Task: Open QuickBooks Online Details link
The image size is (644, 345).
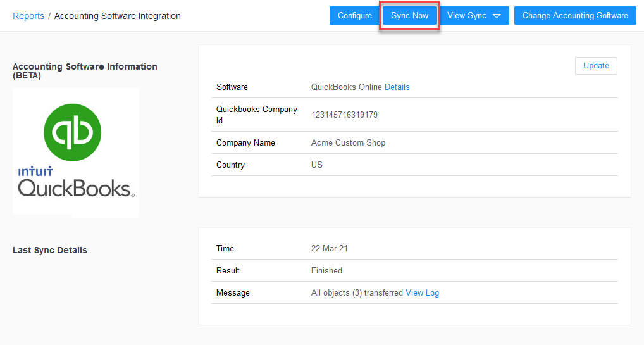Action: pyautogui.click(x=397, y=87)
